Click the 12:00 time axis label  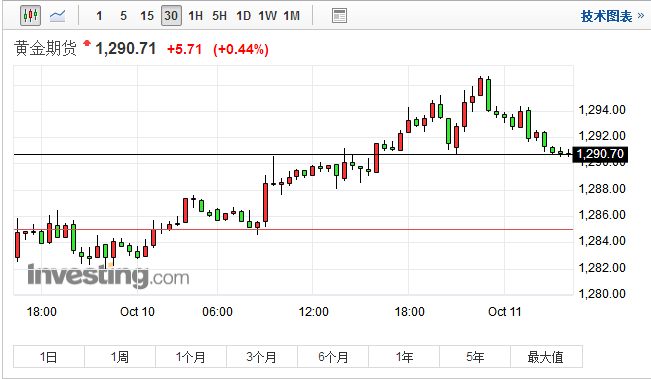pyautogui.click(x=313, y=312)
